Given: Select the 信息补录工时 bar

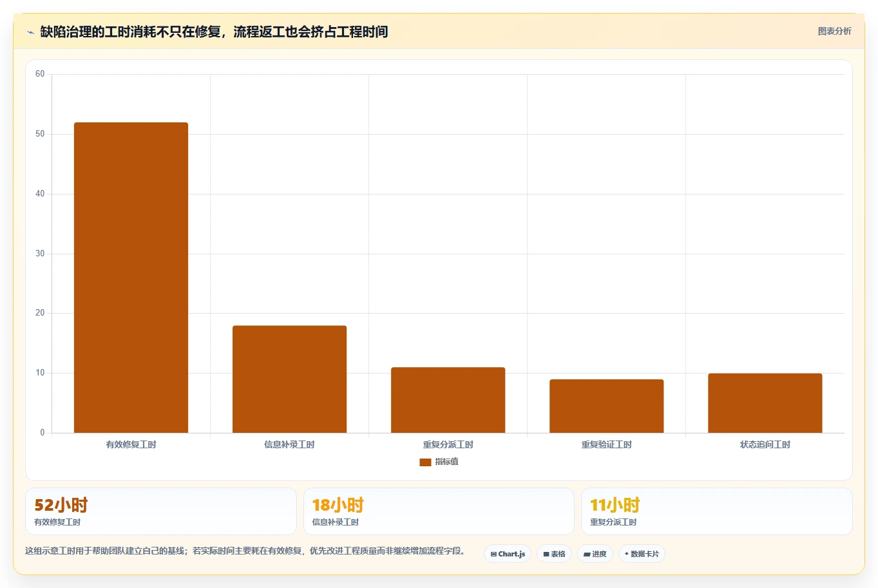Looking at the screenshot, I should [x=289, y=379].
